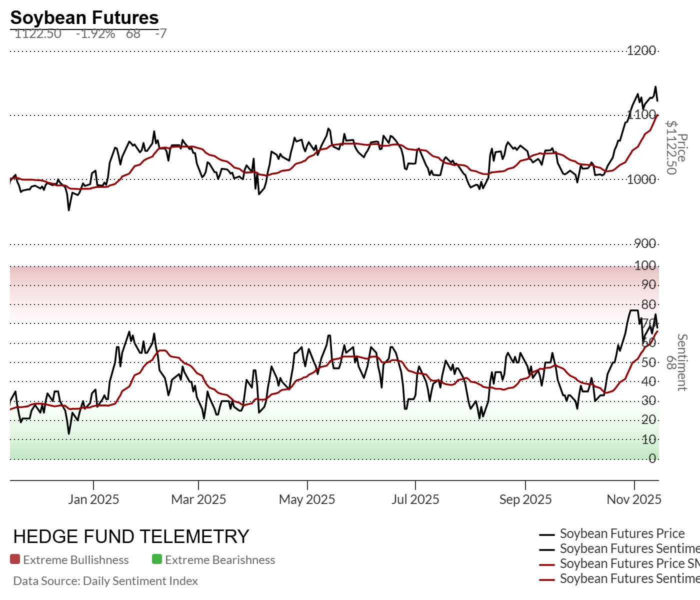Select the Nov 2025 x-axis label

pos(634,499)
